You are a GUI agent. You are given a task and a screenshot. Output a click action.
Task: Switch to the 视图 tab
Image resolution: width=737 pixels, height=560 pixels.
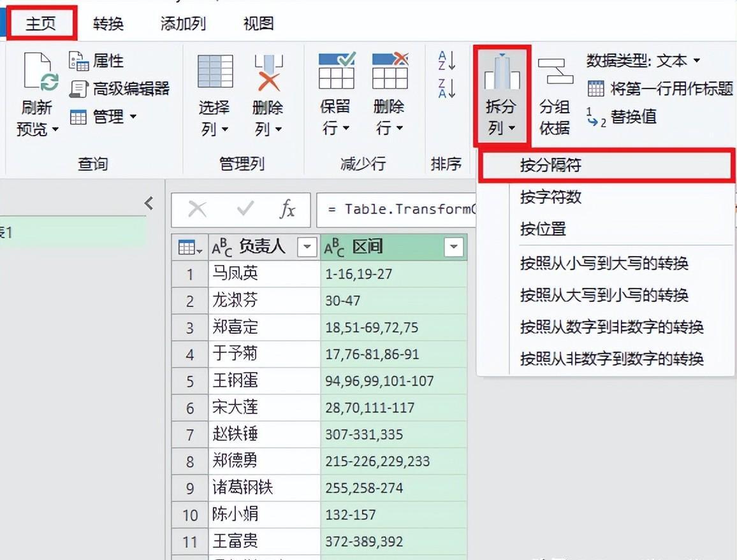point(258,23)
